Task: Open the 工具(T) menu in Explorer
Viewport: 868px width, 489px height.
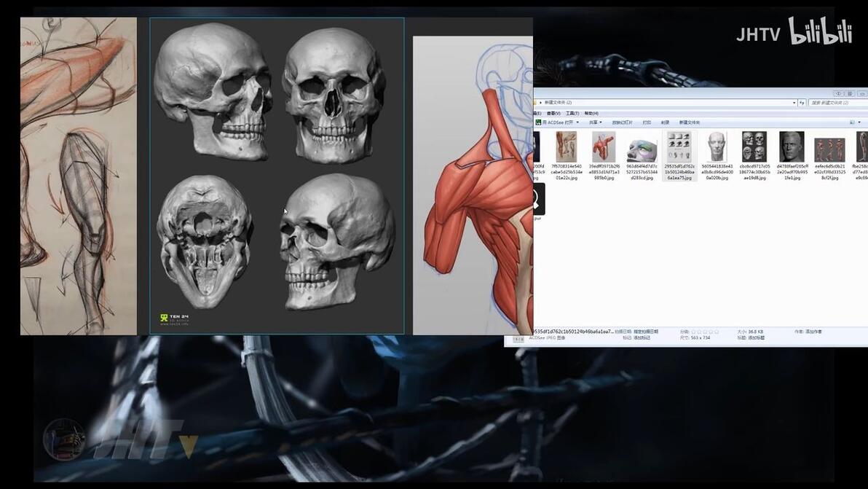Action: point(572,114)
